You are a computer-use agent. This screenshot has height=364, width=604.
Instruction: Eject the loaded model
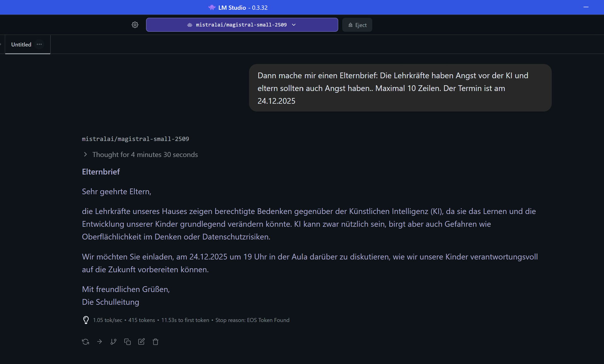[357, 25]
